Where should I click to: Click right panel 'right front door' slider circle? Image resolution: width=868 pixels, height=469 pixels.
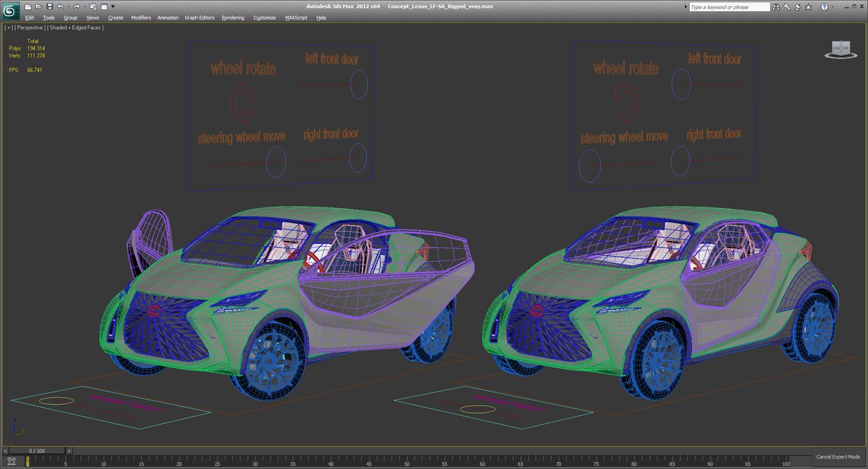click(x=680, y=160)
